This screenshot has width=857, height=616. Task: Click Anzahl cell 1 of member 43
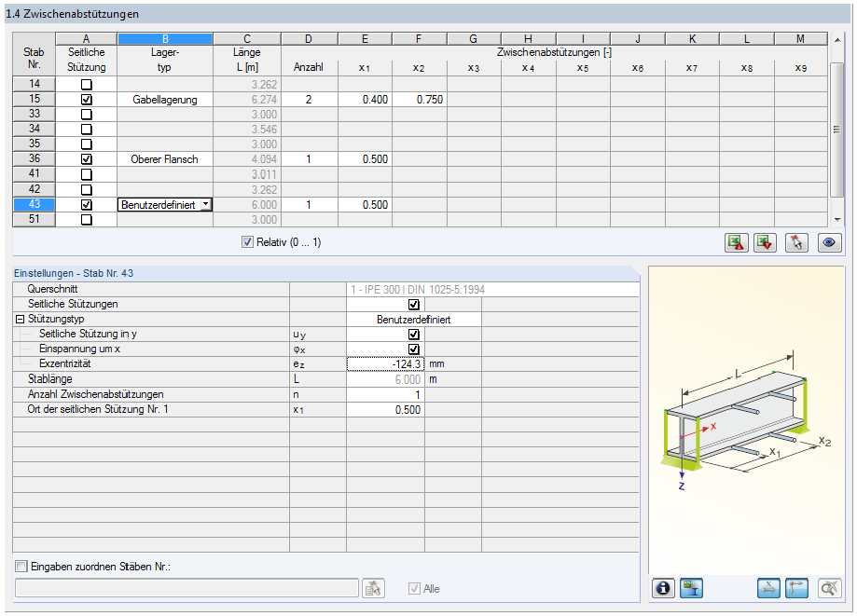(x=309, y=205)
